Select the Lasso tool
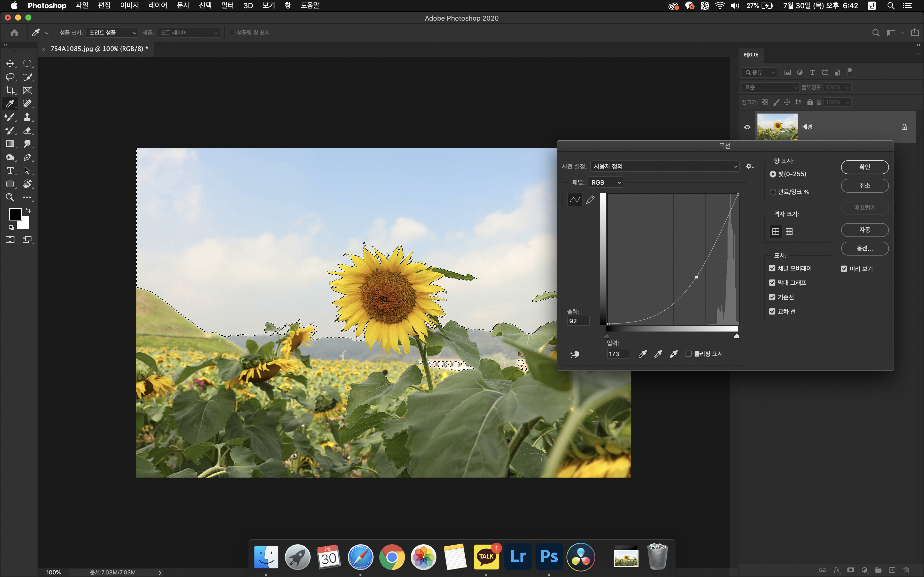This screenshot has height=577, width=924. 10,77
